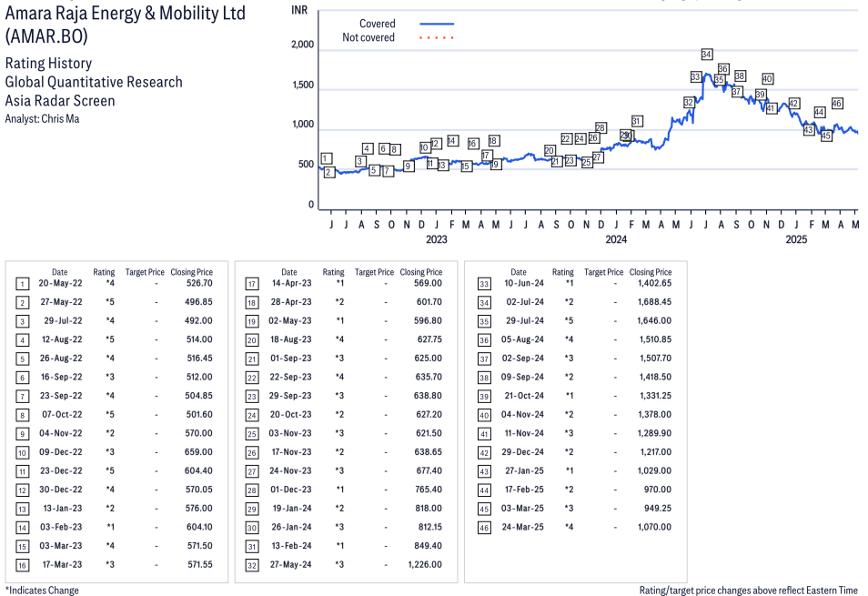Click the boxed index 33 in the table
This screenshot has height=596, width=868.
point(484,285)
